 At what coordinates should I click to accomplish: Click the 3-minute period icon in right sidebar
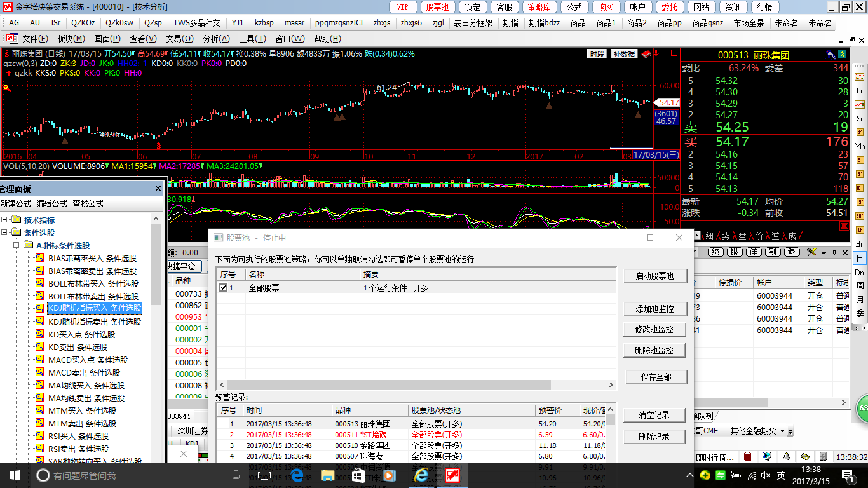(x=860, y=160)
